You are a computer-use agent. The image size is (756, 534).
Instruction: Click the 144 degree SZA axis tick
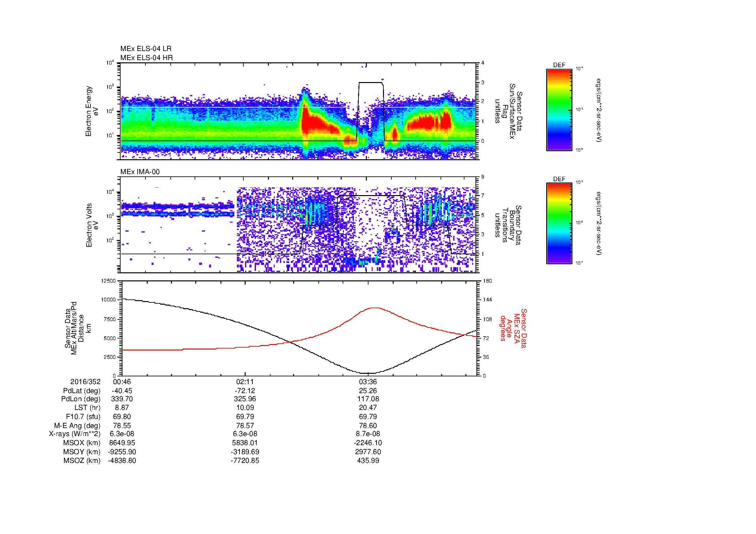coord(487,300)
